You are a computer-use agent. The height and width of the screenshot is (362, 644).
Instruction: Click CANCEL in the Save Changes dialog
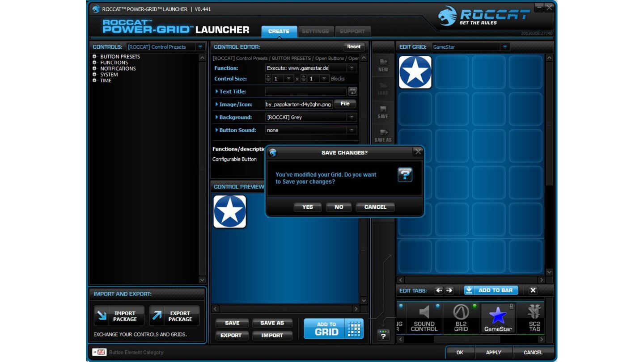pyautogui.click(x=375, y=207)
